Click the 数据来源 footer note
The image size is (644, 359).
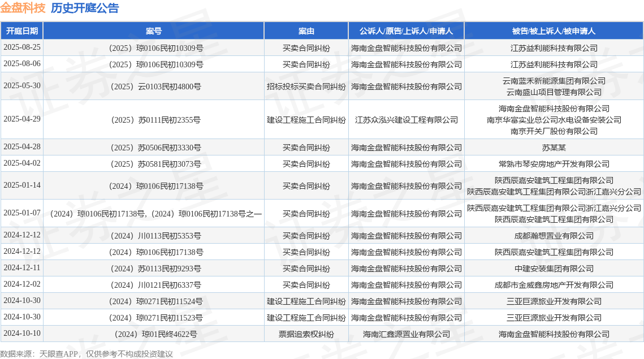pos(87,354)
